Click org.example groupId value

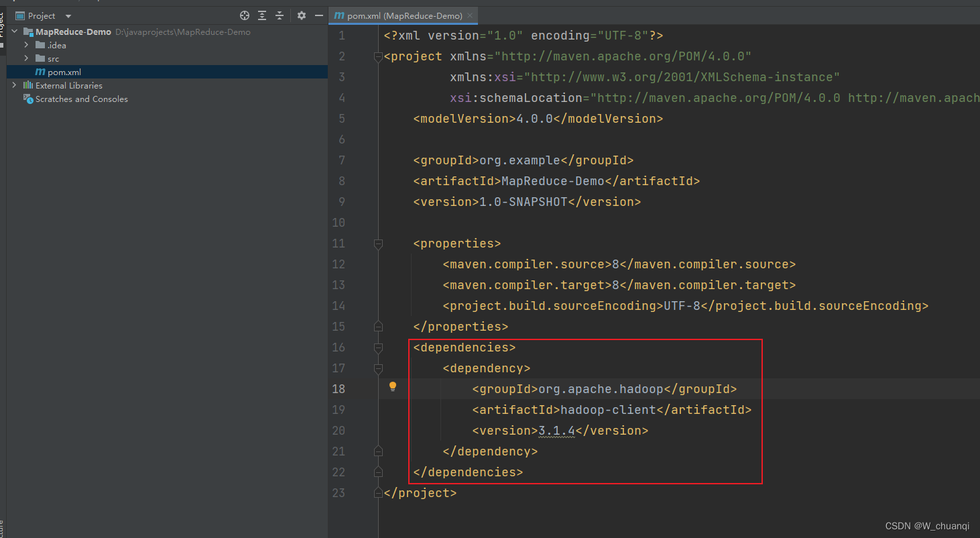coord(519,160)
